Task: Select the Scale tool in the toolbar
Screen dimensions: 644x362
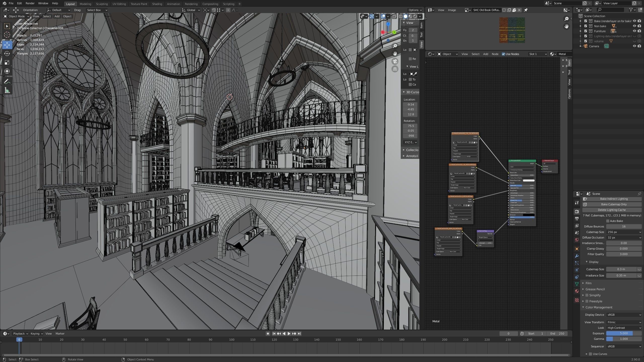Action: [x=7, y=62]
